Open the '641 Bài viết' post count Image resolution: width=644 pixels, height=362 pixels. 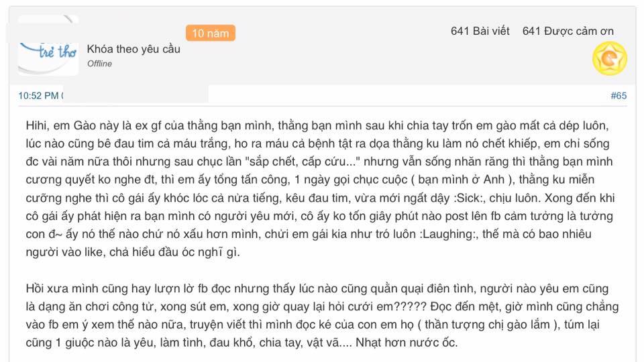click(480, 32)
